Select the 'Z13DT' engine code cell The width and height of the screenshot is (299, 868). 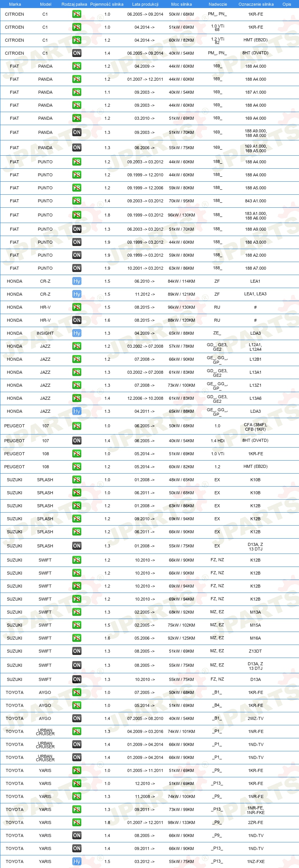coord(255,651)
